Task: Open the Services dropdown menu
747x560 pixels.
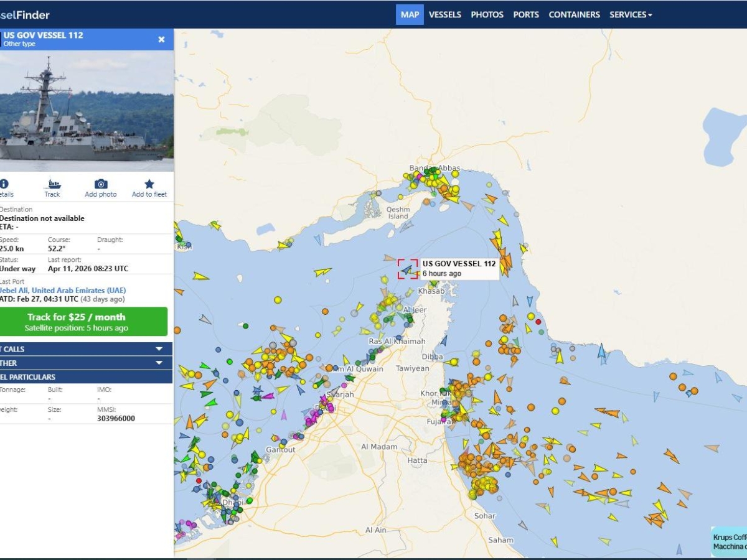Action: tap(630, 14)
